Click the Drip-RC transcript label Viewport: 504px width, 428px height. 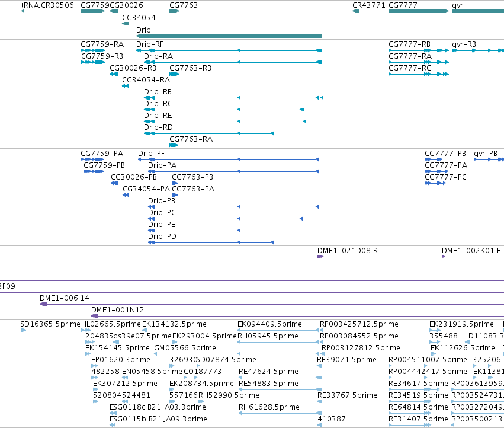pos(158,104)
